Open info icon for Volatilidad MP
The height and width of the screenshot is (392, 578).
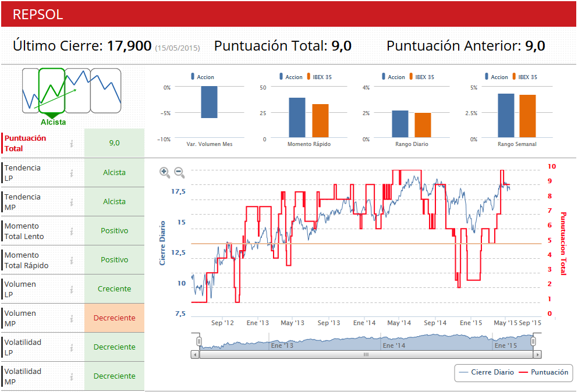tap(72, 376)
